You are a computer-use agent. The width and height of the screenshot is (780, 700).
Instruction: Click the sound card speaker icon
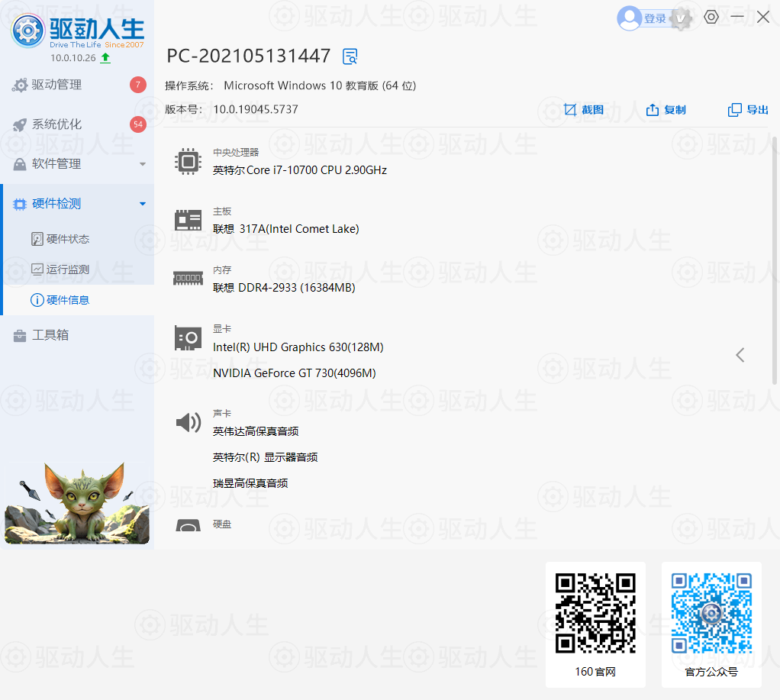[x=188, y=422]
